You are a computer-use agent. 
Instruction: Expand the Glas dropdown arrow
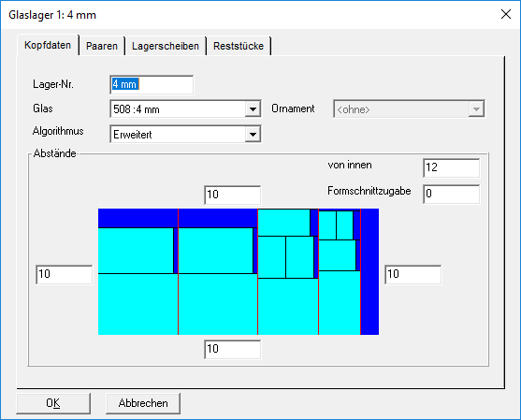click(x=253, y=109)
